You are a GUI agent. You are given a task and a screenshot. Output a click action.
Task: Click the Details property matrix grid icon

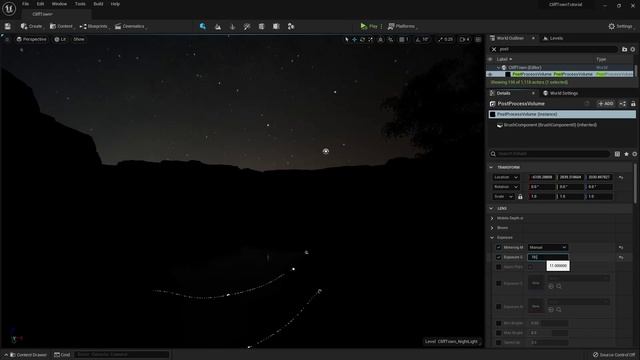click(617, 154)
